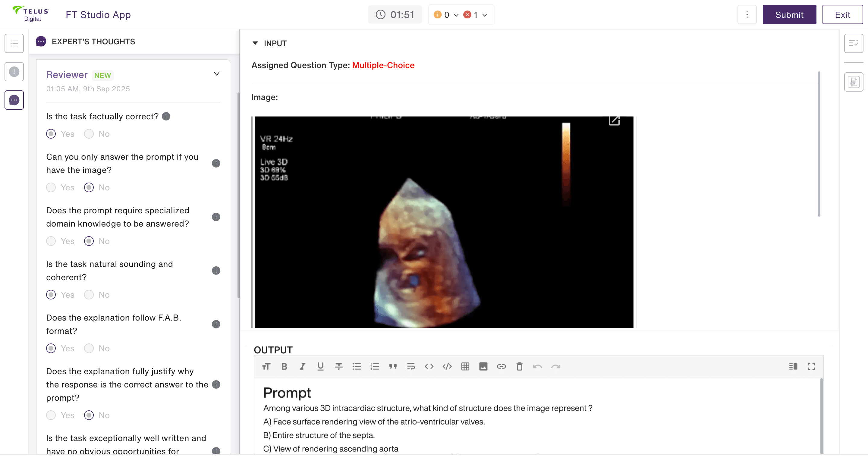Open the three-dot more options menu
This screenshot has height=470, width=868.
[747, 14]
